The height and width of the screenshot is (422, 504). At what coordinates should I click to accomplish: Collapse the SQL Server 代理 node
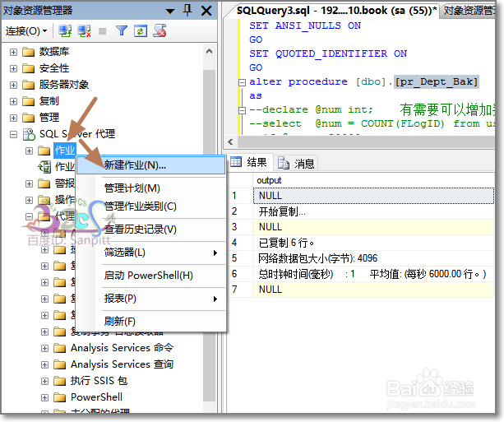pyautogui.click(x=13, y=134)
